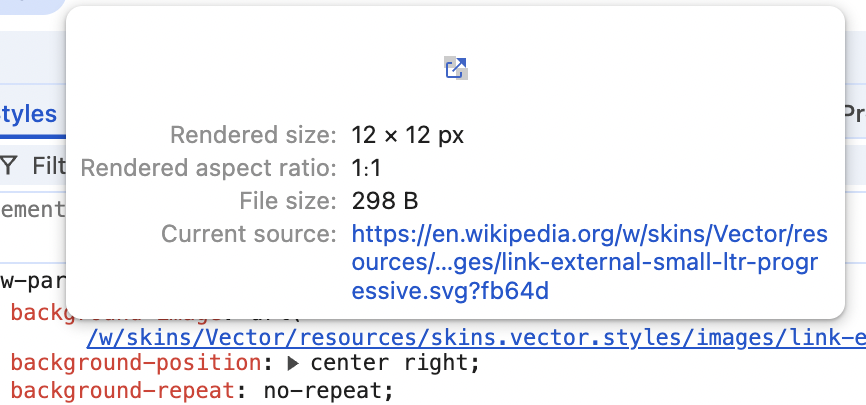
Task: Click the funnel filter icon
Action: coord(9,165)
